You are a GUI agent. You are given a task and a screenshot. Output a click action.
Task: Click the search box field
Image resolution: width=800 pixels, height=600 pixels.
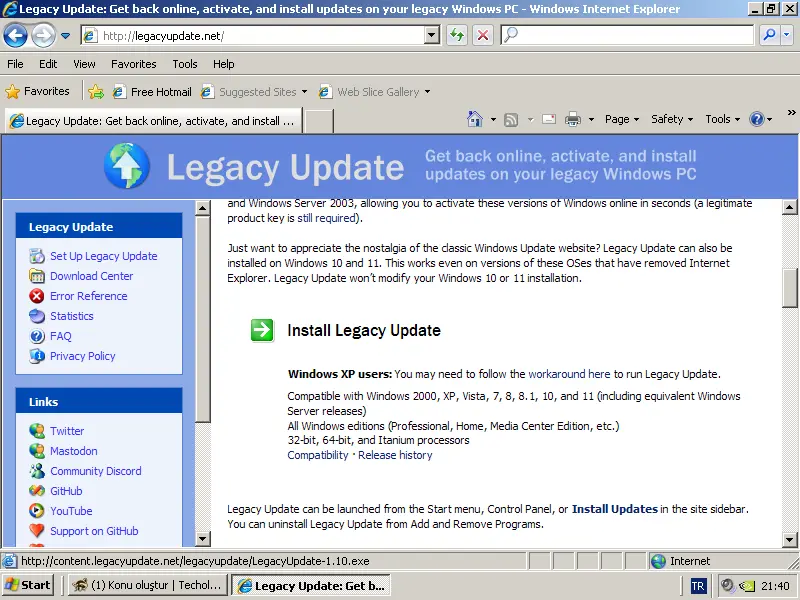(627, 35)
